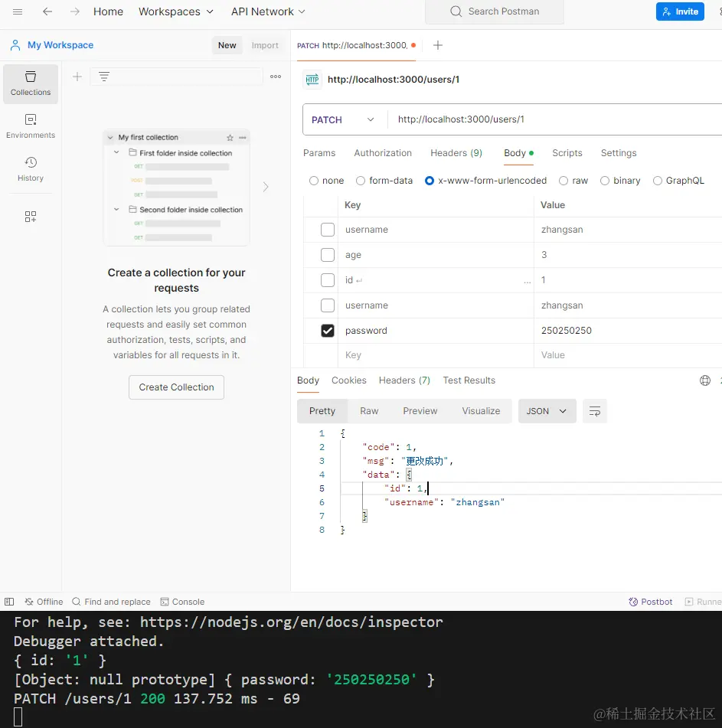
Task: Open the collections three-dot options menu
Action: click(276, 77)
